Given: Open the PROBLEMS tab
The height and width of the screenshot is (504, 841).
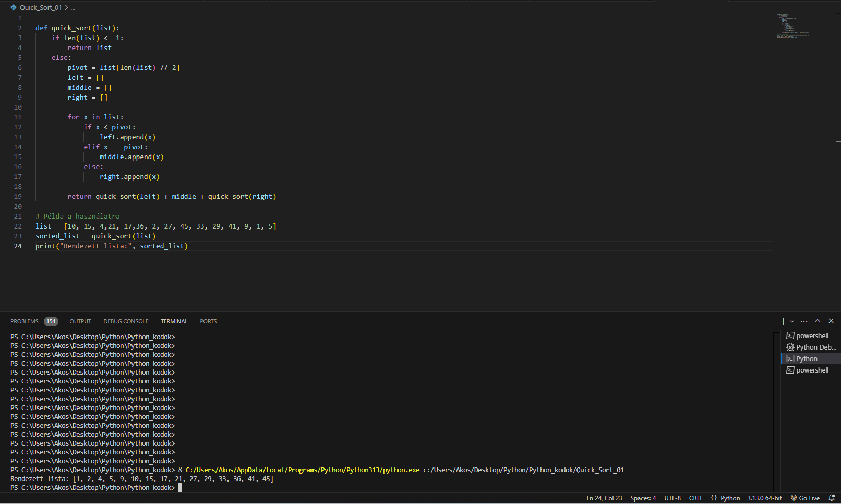Looking at the screenshot, I should (x=25, y=321).
